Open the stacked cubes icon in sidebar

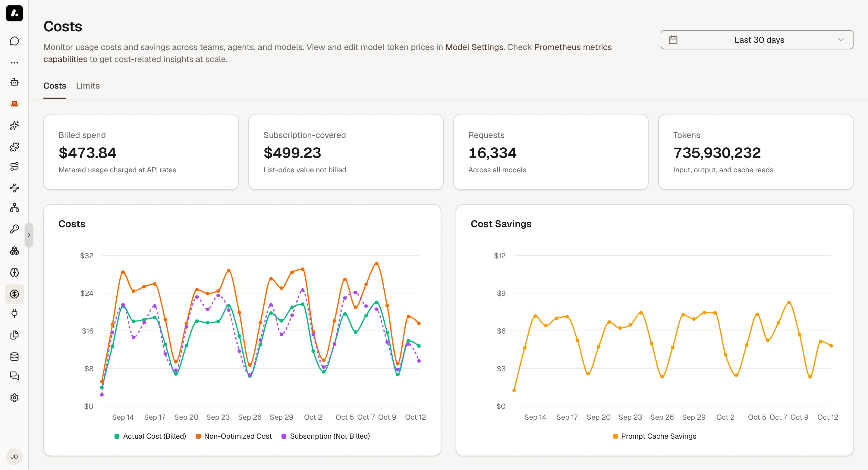pyautogui.click(x=14, y=251)
